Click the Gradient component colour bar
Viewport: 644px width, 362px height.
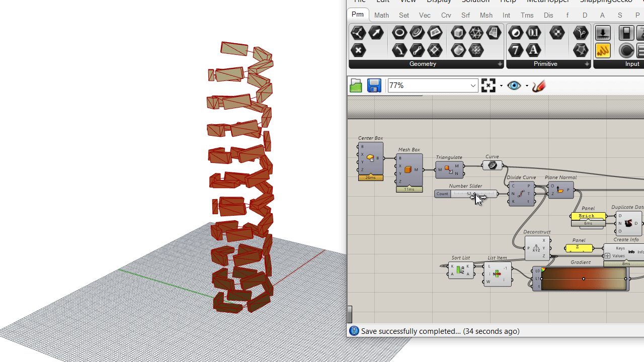pyautogui.click(x=584, y=279)
